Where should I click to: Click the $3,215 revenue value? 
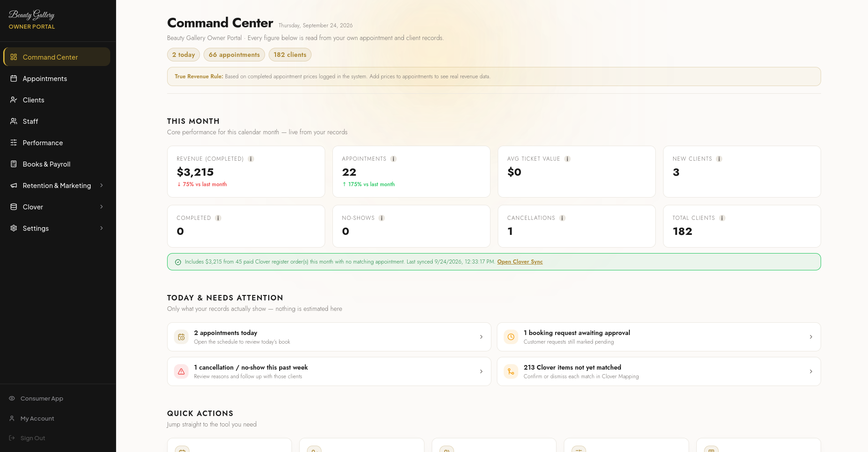(195, 172)
